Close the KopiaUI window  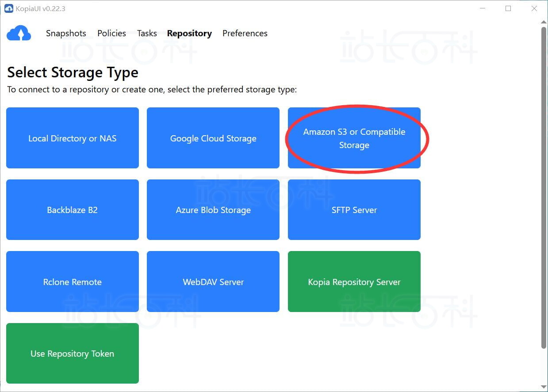[534, 8]
